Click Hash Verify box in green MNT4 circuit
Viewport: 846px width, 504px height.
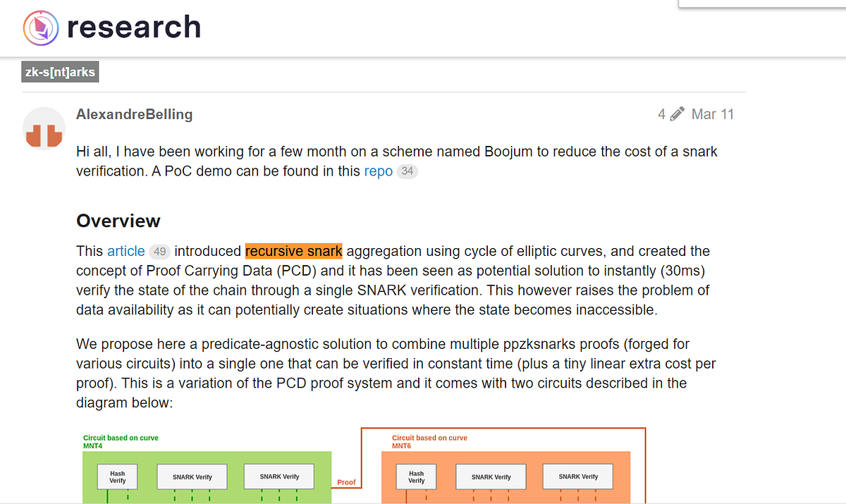(118, 477)
